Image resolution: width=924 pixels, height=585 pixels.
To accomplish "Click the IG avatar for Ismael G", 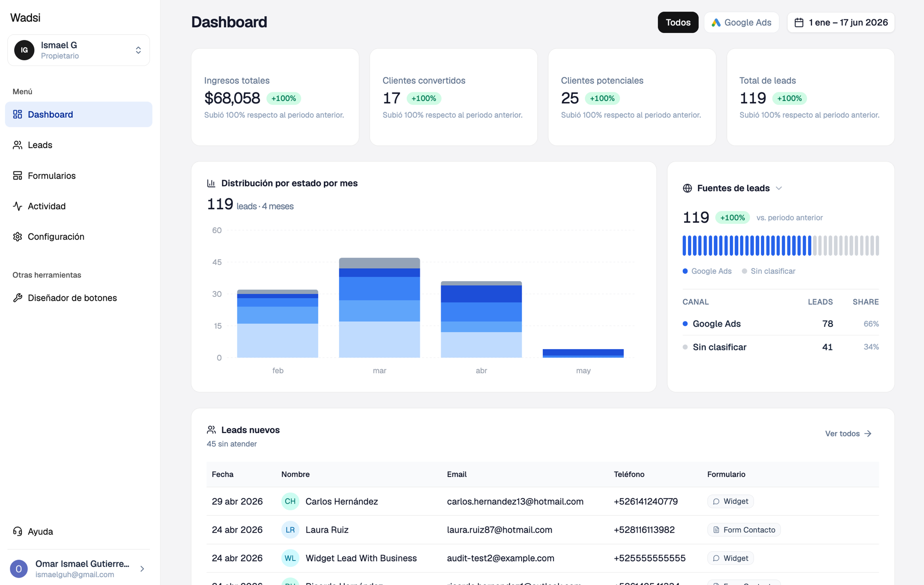I will pyautogui.click(x=24, y=50).
